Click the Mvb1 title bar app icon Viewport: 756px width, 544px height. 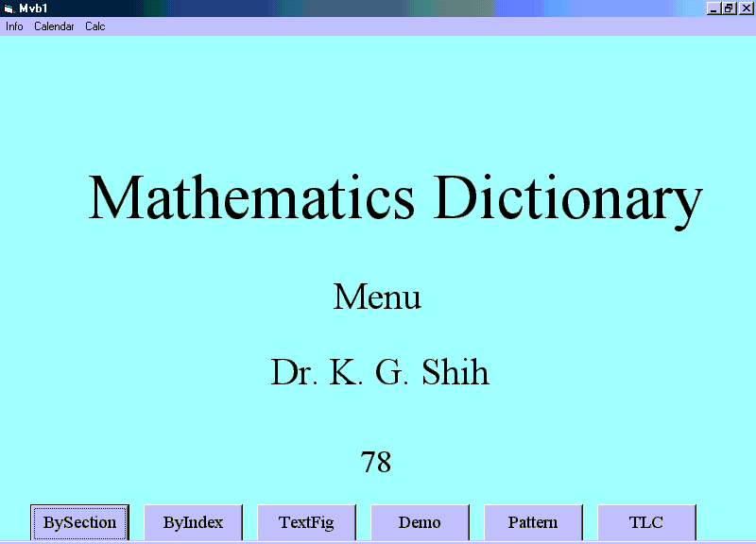click(9, 8)
